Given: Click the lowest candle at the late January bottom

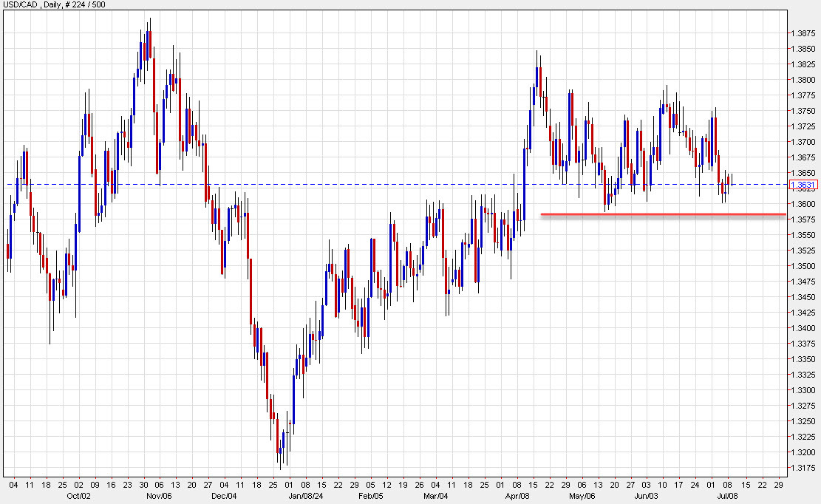Looking at the screenshot, I should pos(279,451).
